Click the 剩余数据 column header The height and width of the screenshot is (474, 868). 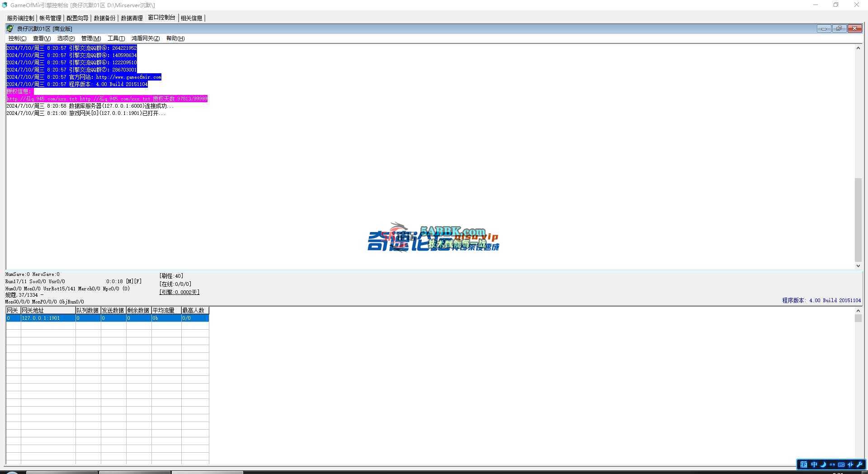click(139, 310)
